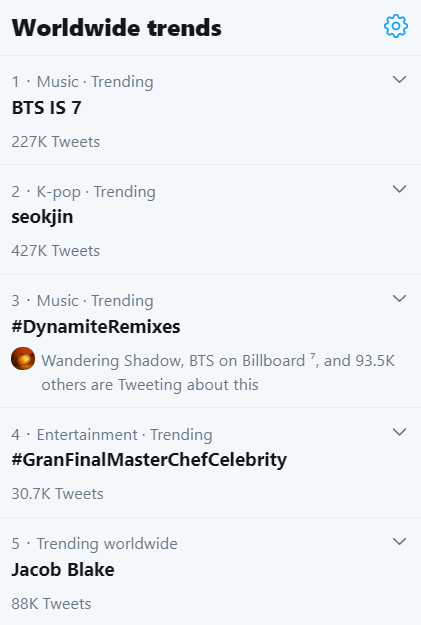Click the 427K Tweets count under seokjin
Image resolution: width=421 pixels, height=625 pixels.
point(55,251)
